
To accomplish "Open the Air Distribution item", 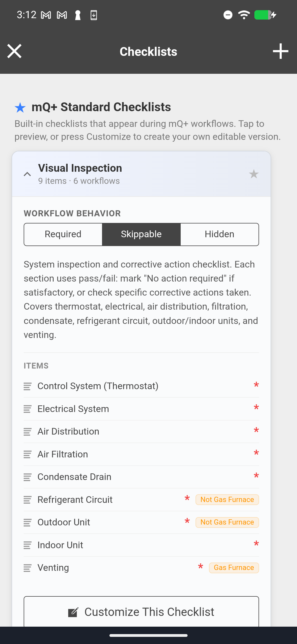I will (x=68, y=432).
